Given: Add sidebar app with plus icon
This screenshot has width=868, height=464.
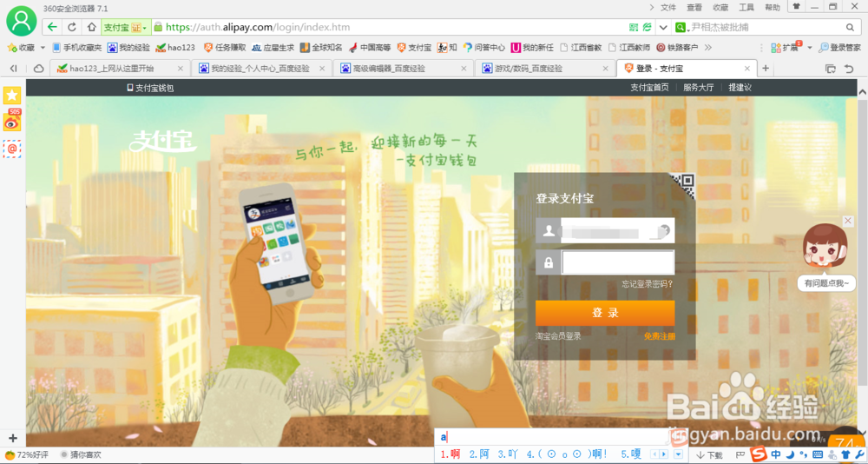Looking at the screenshot, I should pos(13,438).
